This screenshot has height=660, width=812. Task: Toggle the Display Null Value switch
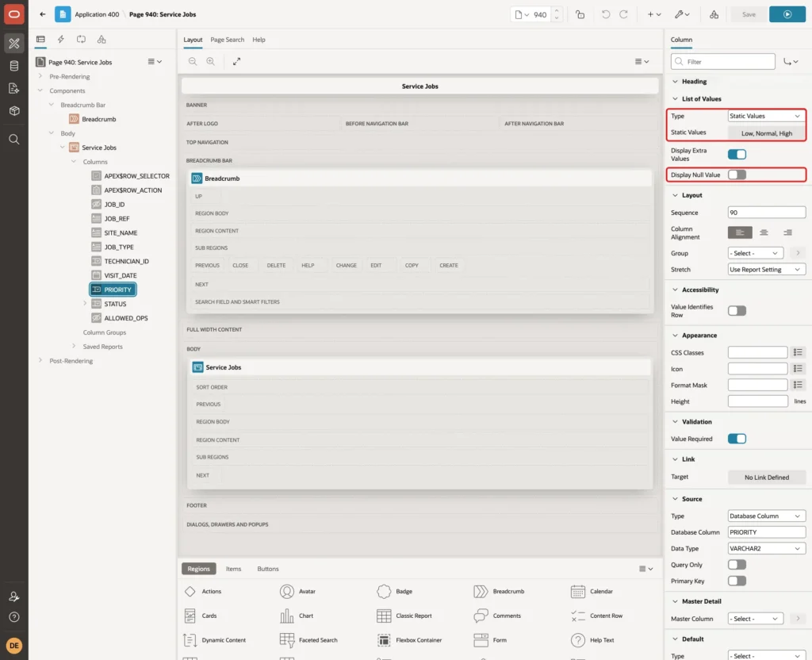pyautogui.click(x=737, y=175)
